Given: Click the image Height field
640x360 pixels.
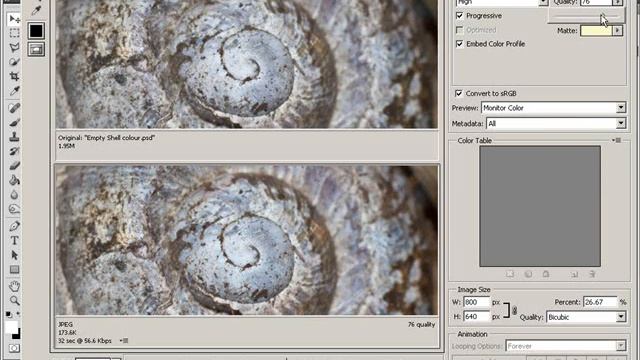Looking at the screenshot, I should [x=477, y=317].
